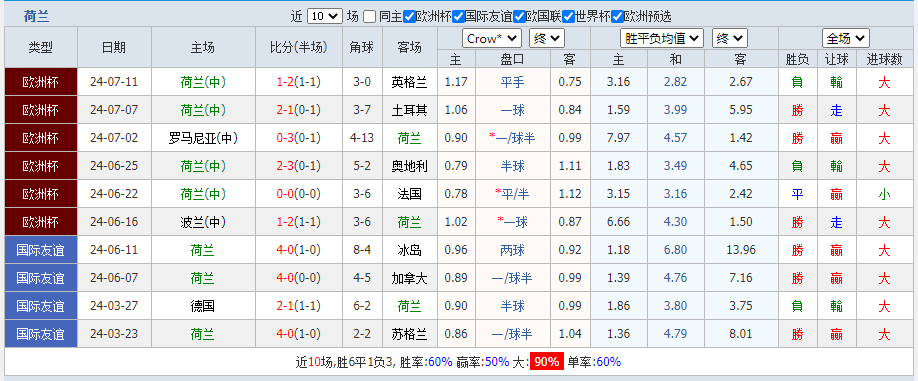Click the 类型 column header
The height and width of the screenshot is (381, 918).
pos(40,47)
